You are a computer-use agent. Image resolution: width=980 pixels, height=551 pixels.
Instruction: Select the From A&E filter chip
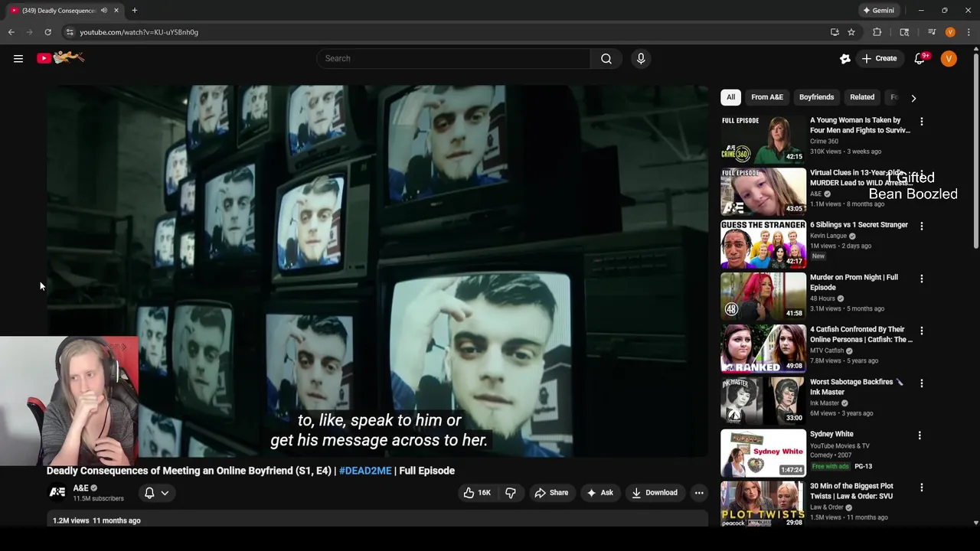pyautogui.click(x=767, y=97)
